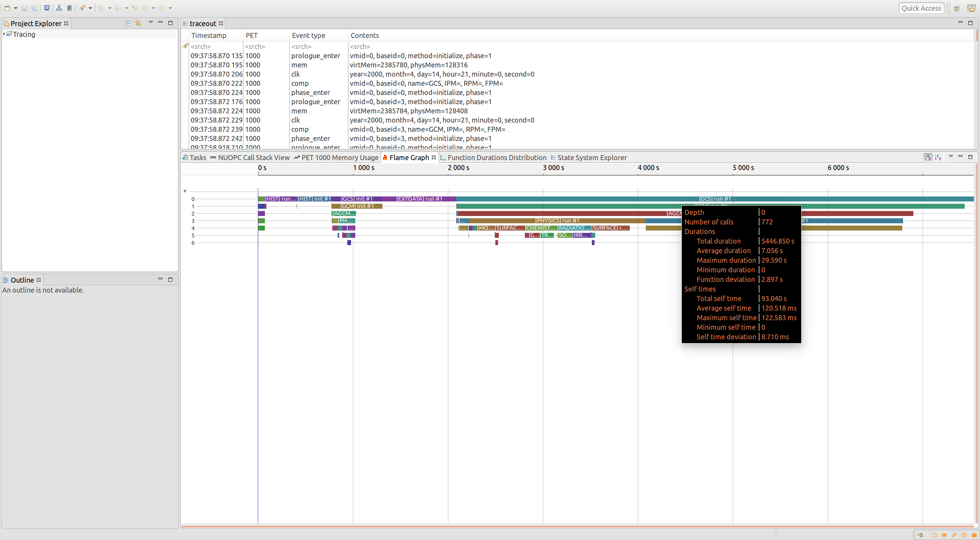Expand the Tracing project tree node

(x=4, y=34)
